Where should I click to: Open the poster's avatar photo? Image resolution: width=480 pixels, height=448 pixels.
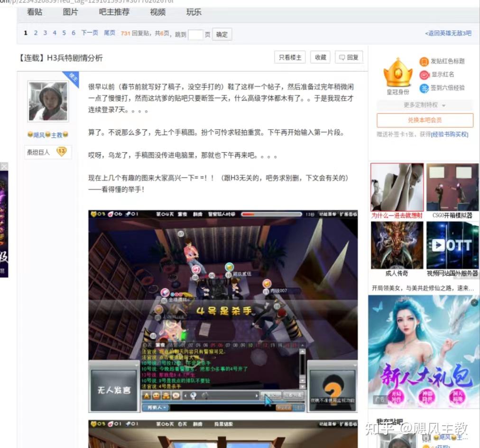pos(48,102)
